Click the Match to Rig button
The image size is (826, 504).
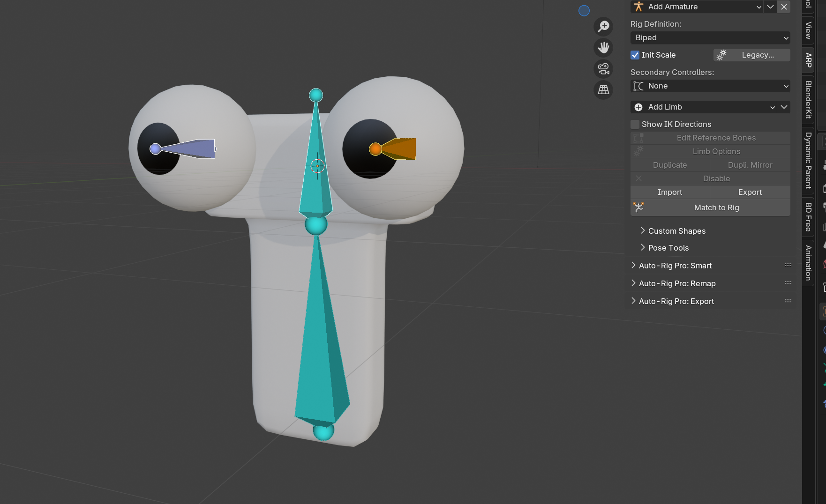coord(710,208)
